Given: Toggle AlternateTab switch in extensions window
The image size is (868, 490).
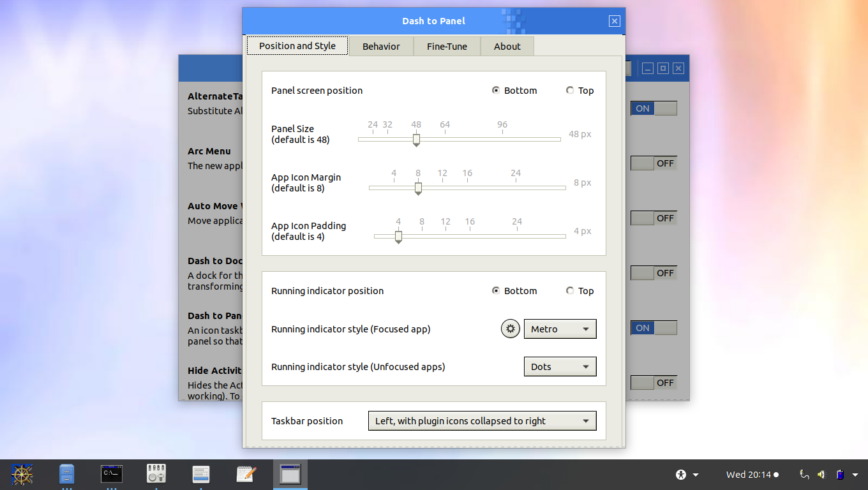Looking at the screenshot, I should tap(654, 108).
